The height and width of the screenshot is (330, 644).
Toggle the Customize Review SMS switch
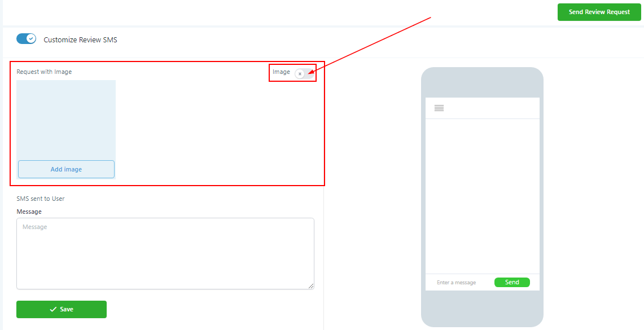click(x=27, y=39)
